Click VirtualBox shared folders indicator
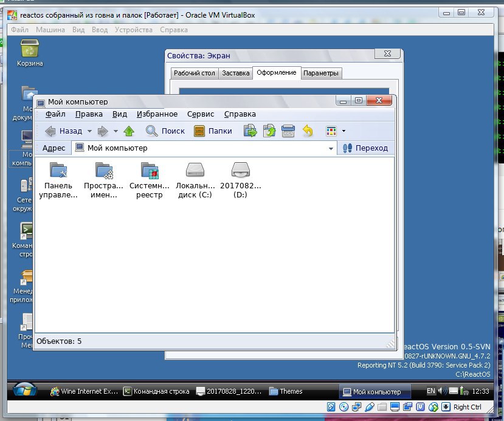Viewport: 504px width, 421px height. click(382, 407)
